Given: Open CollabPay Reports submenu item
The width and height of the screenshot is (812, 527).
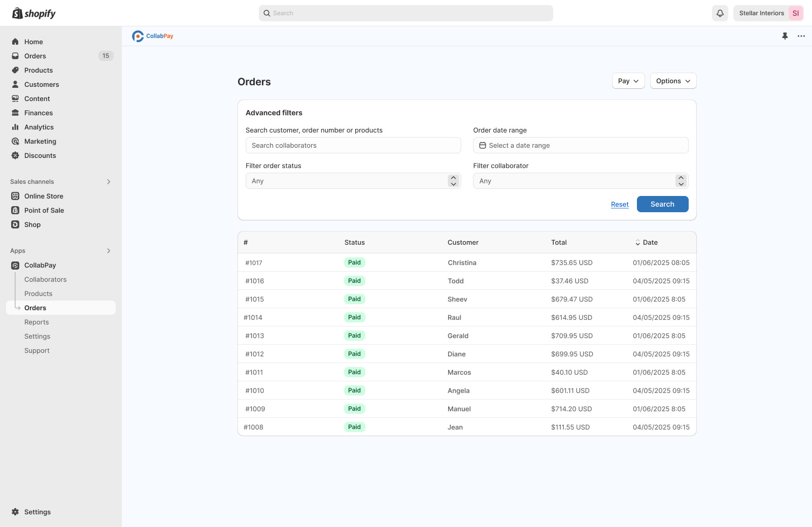Looking at the screenshot, I should point(37,322).
